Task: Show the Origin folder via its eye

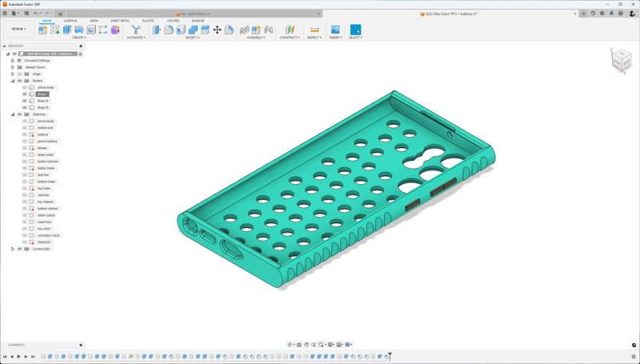Action: point(19,74)
